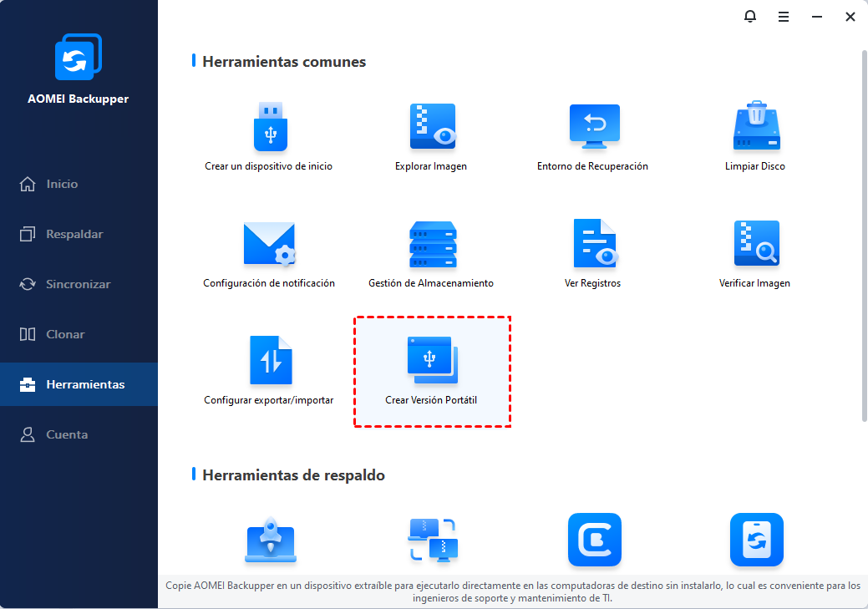Viewport: 868px width, 609px height.
Task: Open the Explorar Imagen tool
Action: click(431, 136)
